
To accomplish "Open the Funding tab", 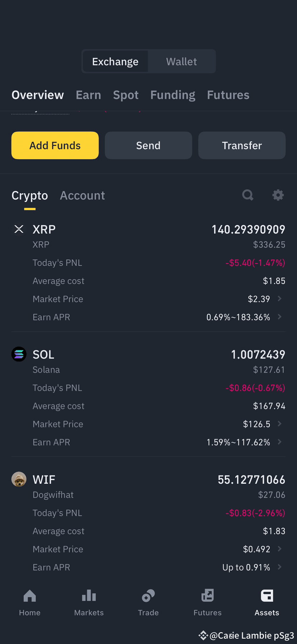I will click(173, 95).
